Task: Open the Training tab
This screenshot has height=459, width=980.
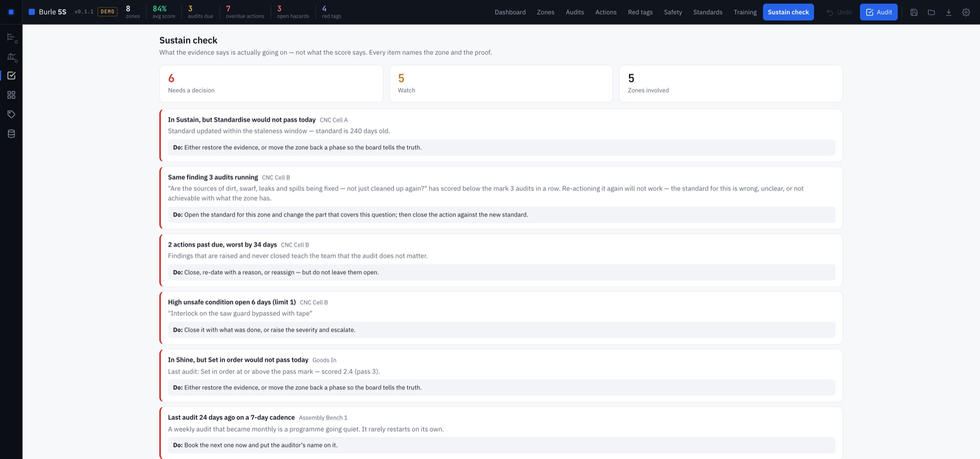Action: coord(745,12)
